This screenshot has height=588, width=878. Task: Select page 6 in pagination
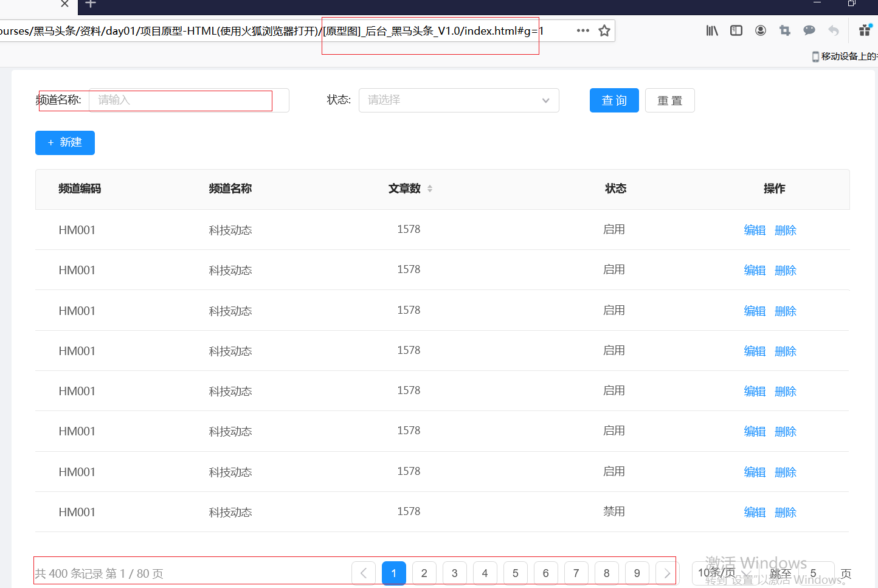[x=546, y=573]
